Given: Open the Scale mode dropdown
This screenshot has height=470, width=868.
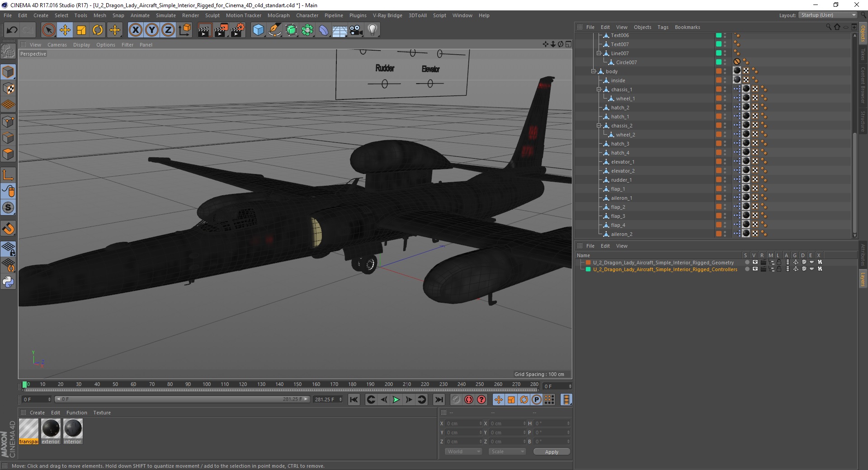Looking at the screenshot, I should tap(507, 451).
